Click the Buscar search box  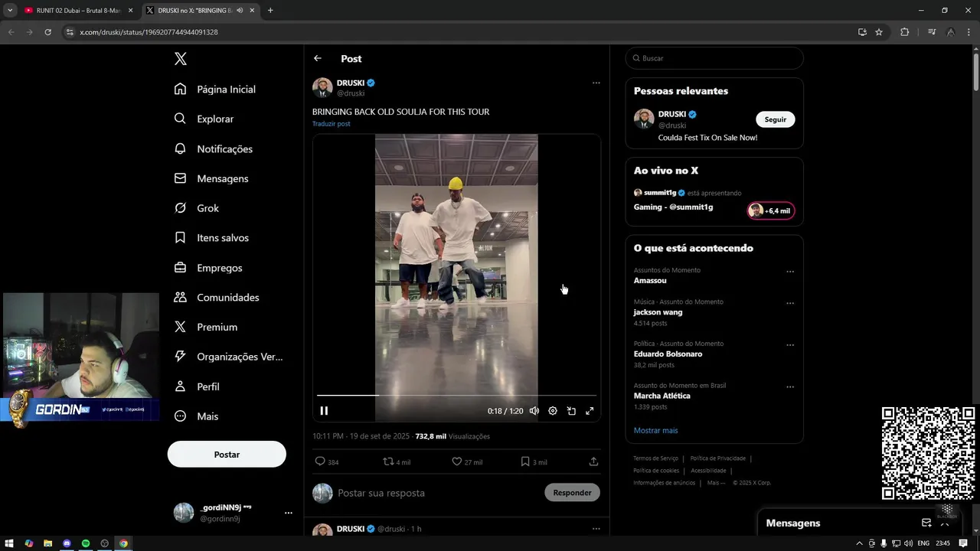[x=714, y=58]
